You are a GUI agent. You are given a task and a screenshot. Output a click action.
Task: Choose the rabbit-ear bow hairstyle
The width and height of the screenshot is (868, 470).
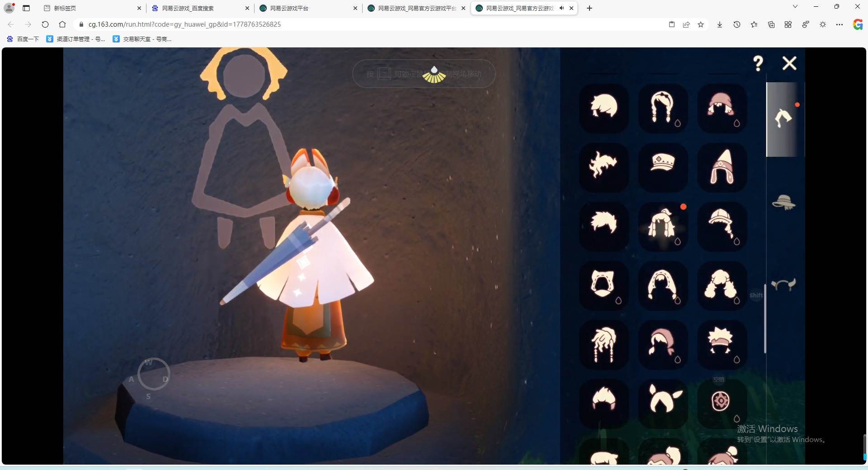(x=663, y=404)
